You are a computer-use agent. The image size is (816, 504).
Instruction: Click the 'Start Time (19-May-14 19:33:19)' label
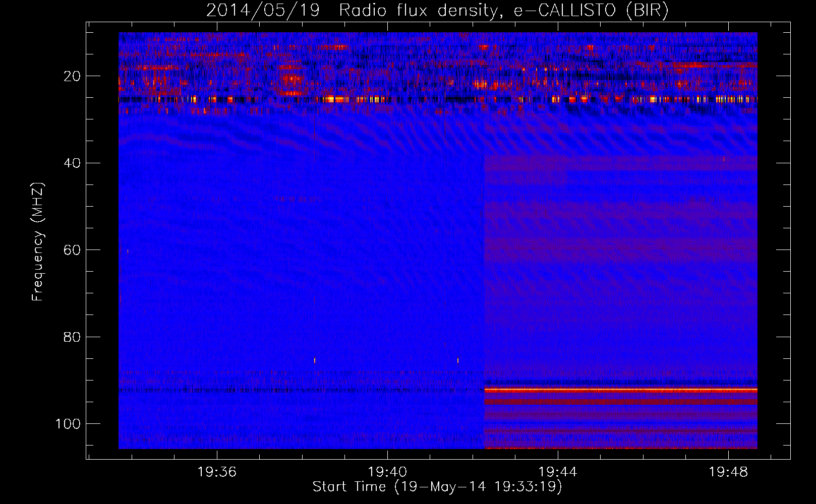(437, 487)
